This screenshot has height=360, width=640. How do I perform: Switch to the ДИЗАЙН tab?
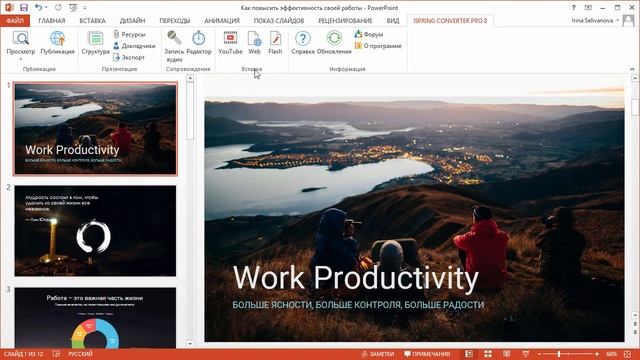coord(132,20)
